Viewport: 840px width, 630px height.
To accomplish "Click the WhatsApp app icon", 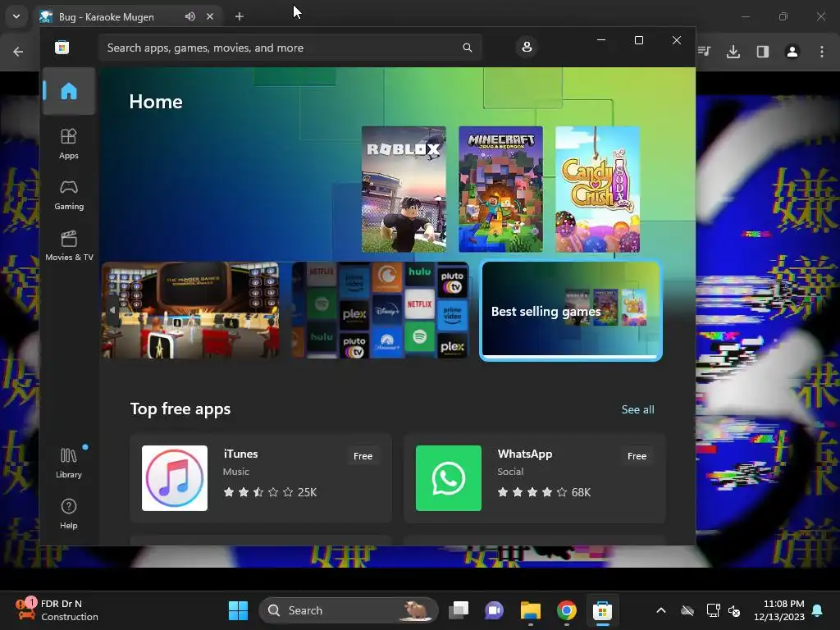I will coord(449,478).
